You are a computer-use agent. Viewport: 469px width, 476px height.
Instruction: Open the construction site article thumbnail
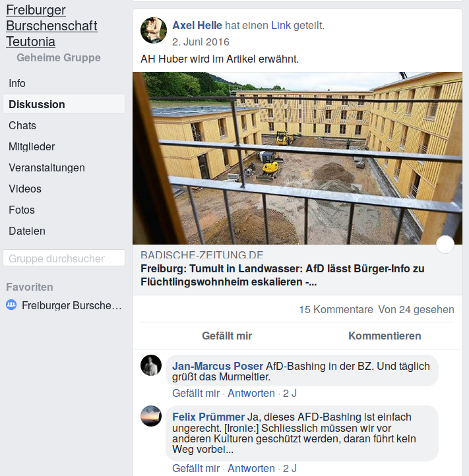click(297, 158)
